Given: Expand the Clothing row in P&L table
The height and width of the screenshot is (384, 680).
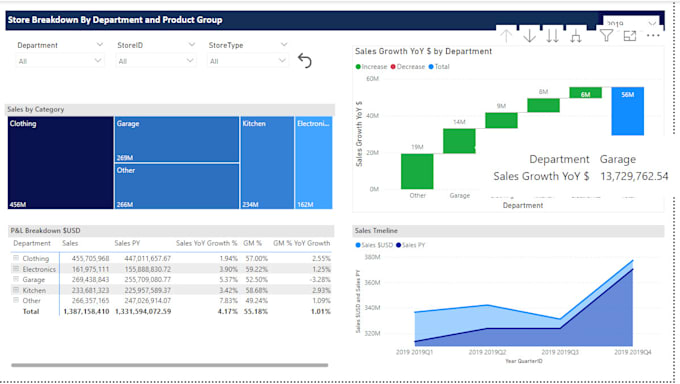Looking at the screenshot, I should [16, 258].
